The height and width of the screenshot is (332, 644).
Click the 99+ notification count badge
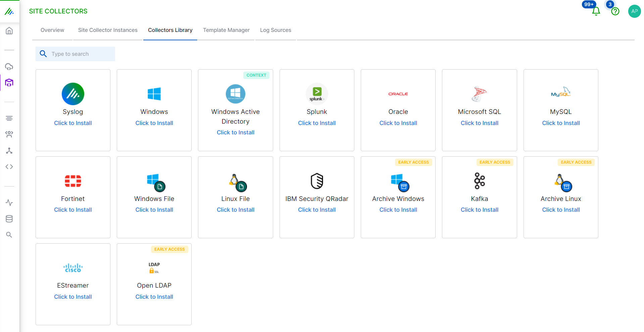[x=589, y=4]
